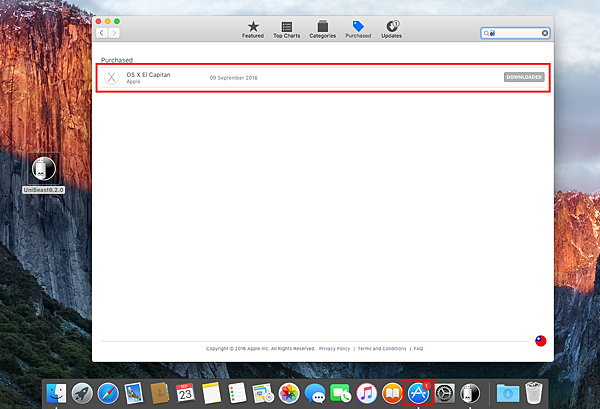Screen dimensions: 600x409
Task: Launch Safari from the Dock
Action: coord(108,393)
